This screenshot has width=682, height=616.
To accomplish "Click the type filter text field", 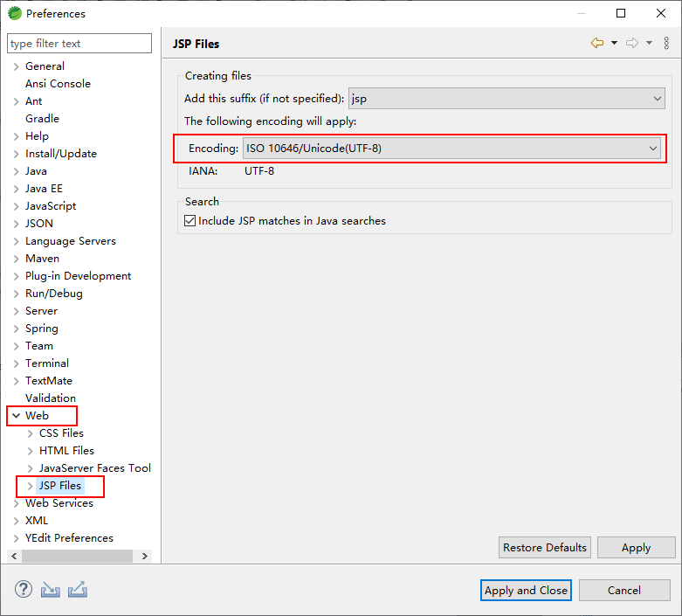I will (79, 44).
